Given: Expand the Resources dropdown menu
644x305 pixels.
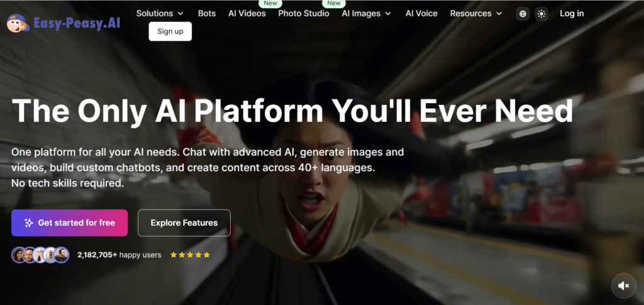Looking at the screenshot, I should (476, 13).
